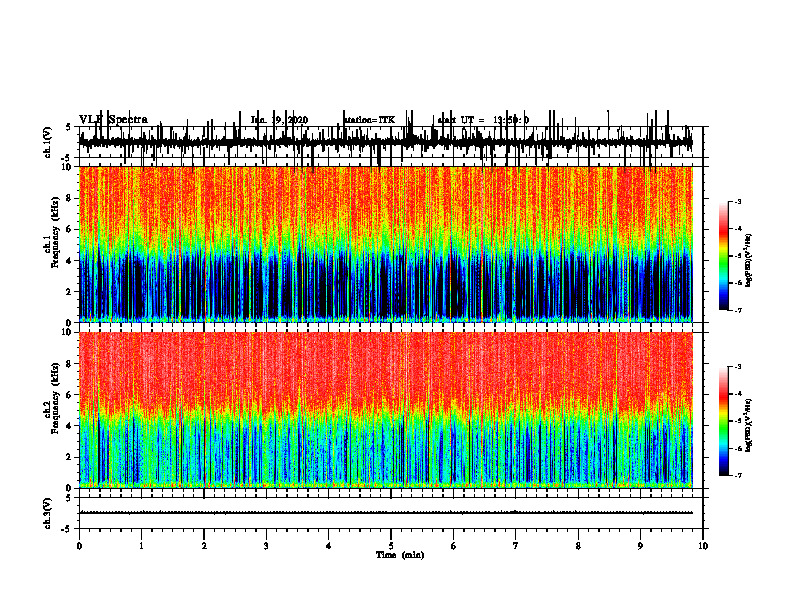The image size is (792, 612).
Task: Click time axis tick label '6'
Action: pyautogui.click(x=454, y=546)
